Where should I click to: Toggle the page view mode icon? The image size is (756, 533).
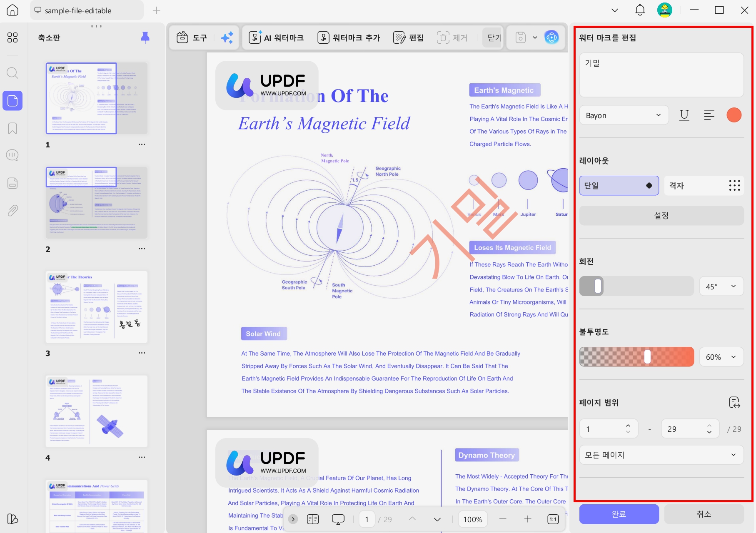tap(313, 519)
